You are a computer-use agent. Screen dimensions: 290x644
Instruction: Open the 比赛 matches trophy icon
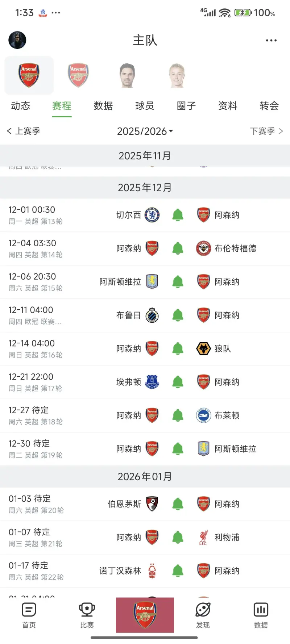pos(87,615)
